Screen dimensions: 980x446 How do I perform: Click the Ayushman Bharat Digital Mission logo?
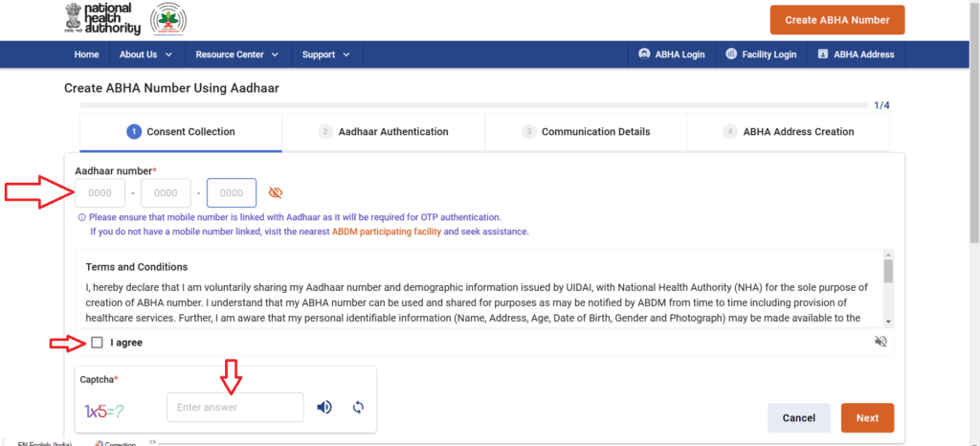coord(168,19)
